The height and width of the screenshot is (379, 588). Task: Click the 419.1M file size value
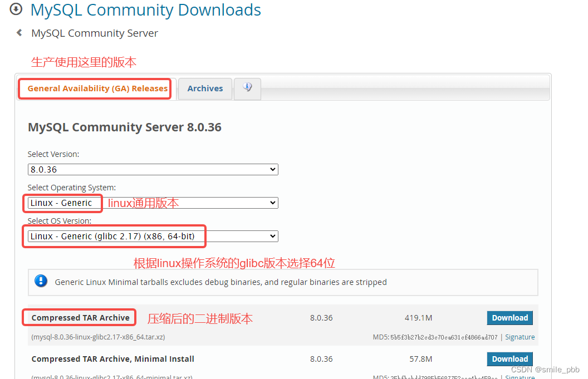pyautogui.click(x=419, y=318)
